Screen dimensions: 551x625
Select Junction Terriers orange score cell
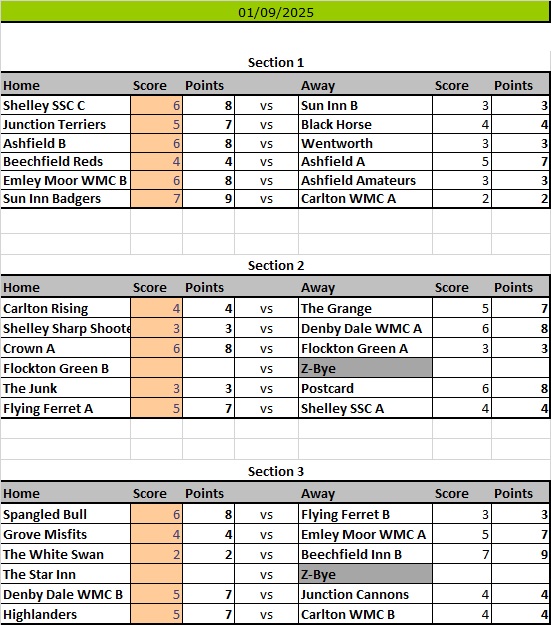point(157,124)
